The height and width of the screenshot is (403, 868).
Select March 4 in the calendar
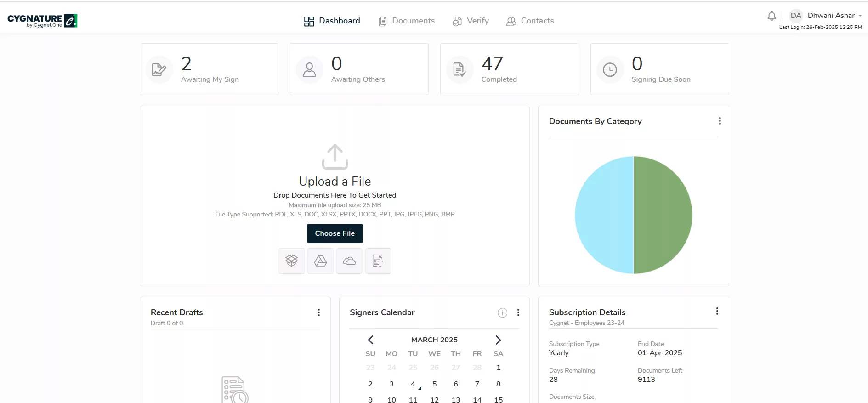tap(413, 384)
